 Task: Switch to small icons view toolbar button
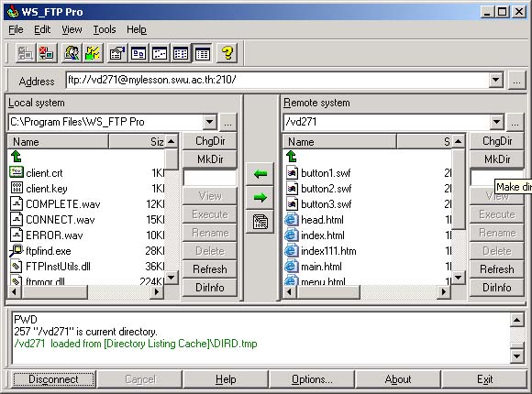click(x=160, y=53)
